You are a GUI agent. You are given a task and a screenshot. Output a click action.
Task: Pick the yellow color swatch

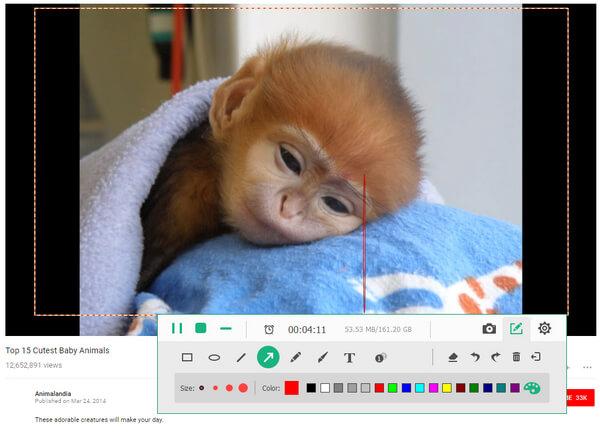tap(447, 388)
